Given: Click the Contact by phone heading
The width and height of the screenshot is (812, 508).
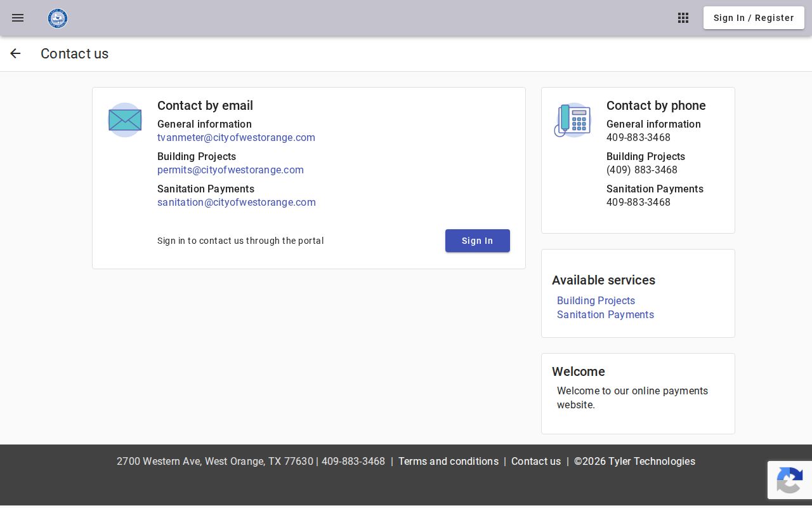Looking at the screenshot, I should pos(656,105).
